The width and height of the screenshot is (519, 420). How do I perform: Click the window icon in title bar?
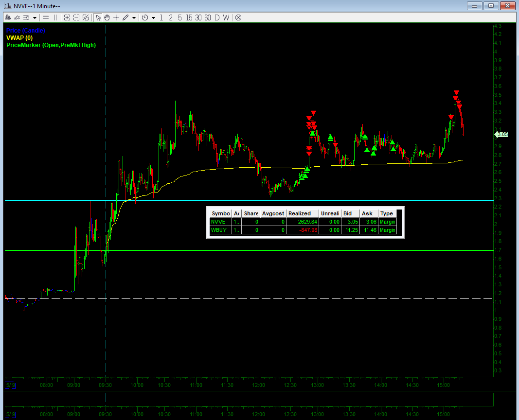coord(7,6)
